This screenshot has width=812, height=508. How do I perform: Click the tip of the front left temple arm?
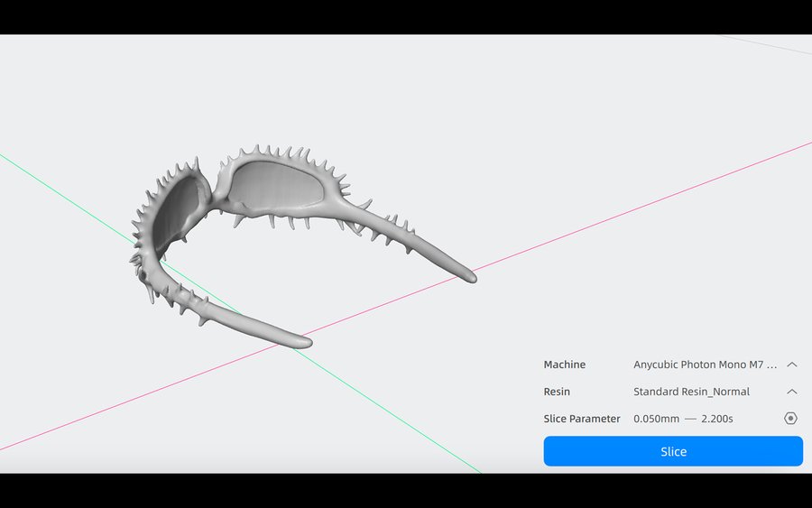pos(302,341)
